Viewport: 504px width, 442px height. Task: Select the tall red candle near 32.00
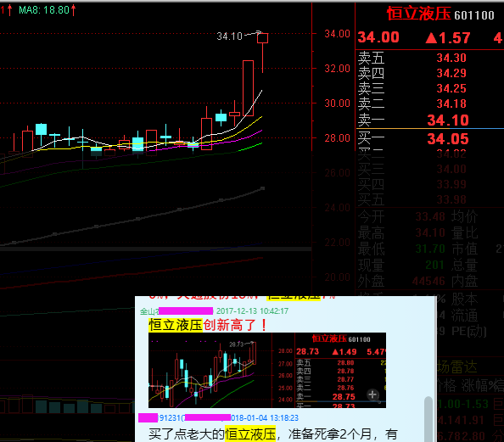pyautogui.click(x=248, y=88)
